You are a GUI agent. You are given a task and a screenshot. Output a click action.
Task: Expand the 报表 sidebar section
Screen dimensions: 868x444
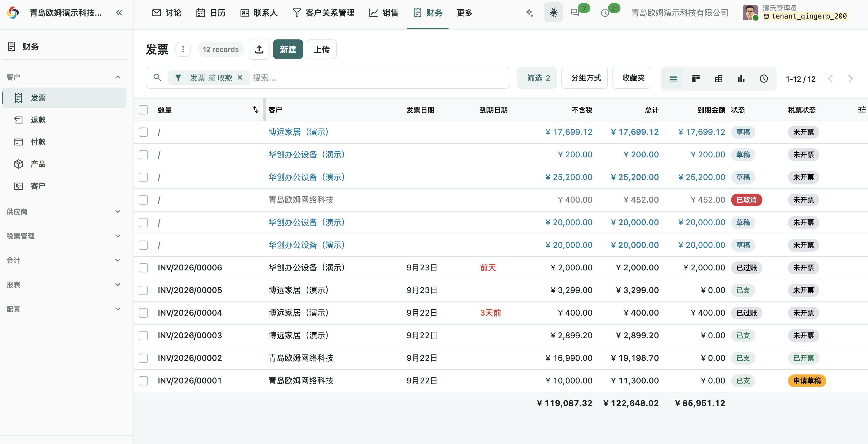pos(64,285)
